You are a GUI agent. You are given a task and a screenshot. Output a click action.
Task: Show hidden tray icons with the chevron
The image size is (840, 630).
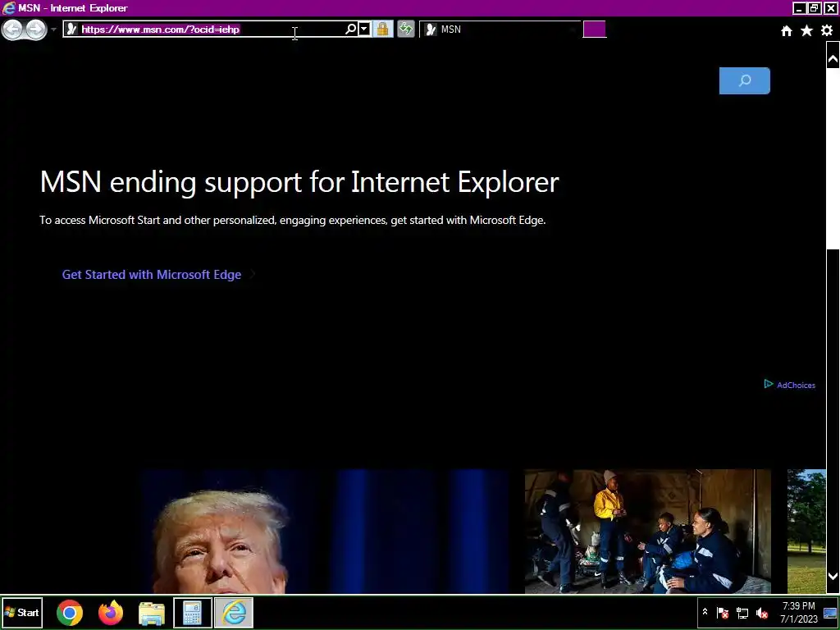[705, 612]
